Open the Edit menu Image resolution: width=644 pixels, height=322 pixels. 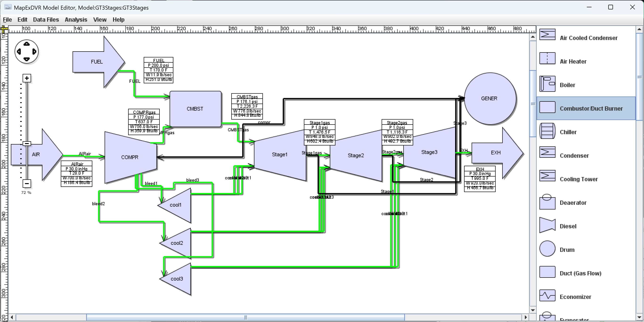[x=22, y=20]
